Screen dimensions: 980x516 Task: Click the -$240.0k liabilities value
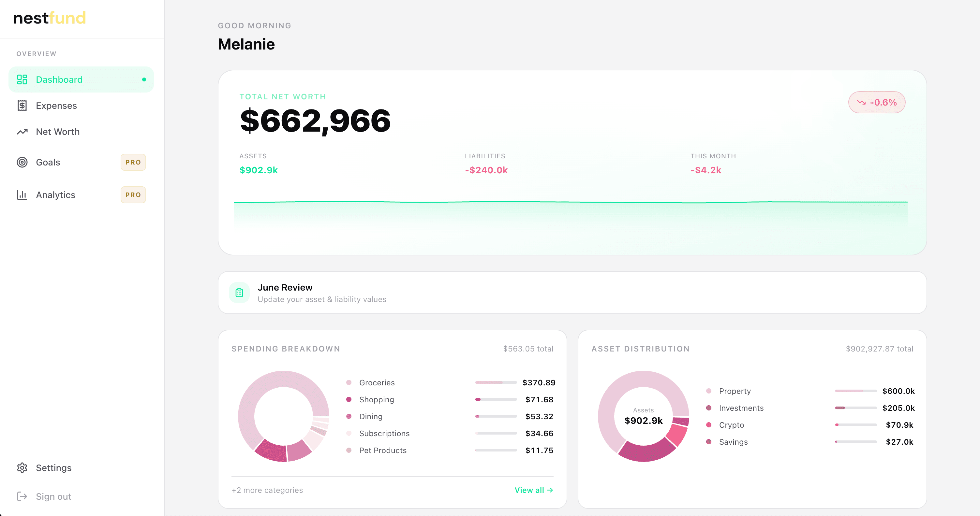coord(486,170)
